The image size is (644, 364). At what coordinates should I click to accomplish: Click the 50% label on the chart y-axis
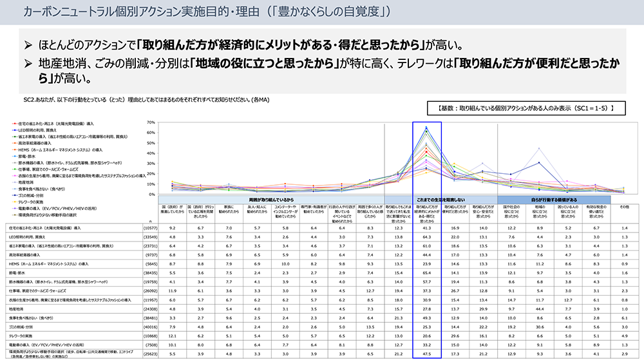pos(151,143)
